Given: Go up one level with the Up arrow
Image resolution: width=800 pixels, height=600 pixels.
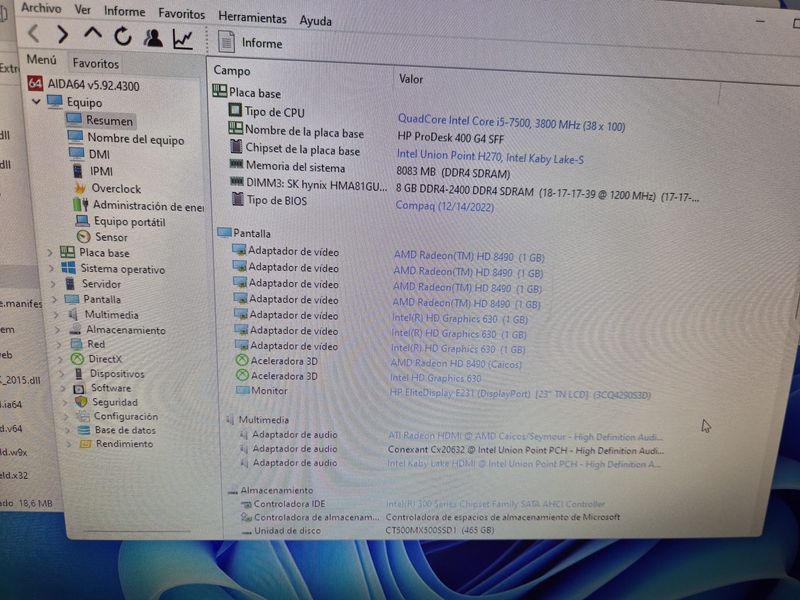Looking at the screenshot, I should pyautogui.click(x=93, y=34).
